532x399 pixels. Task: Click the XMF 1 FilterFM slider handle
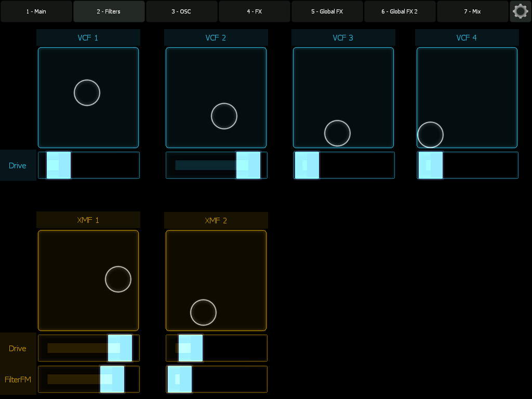point(112,379)
